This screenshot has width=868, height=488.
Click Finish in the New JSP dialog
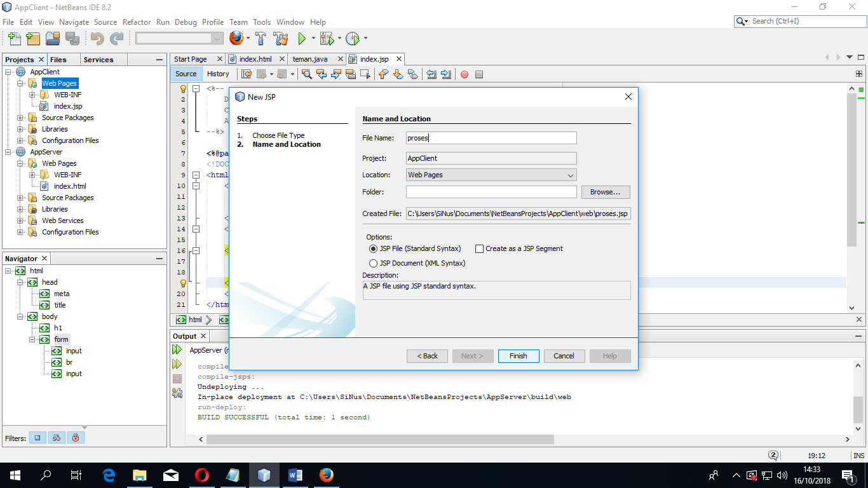[519, 356]
